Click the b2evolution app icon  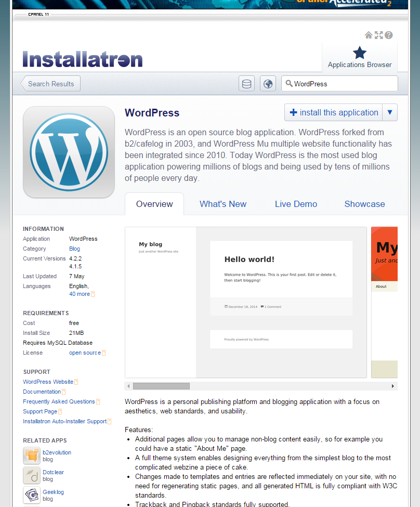point(32,456)
